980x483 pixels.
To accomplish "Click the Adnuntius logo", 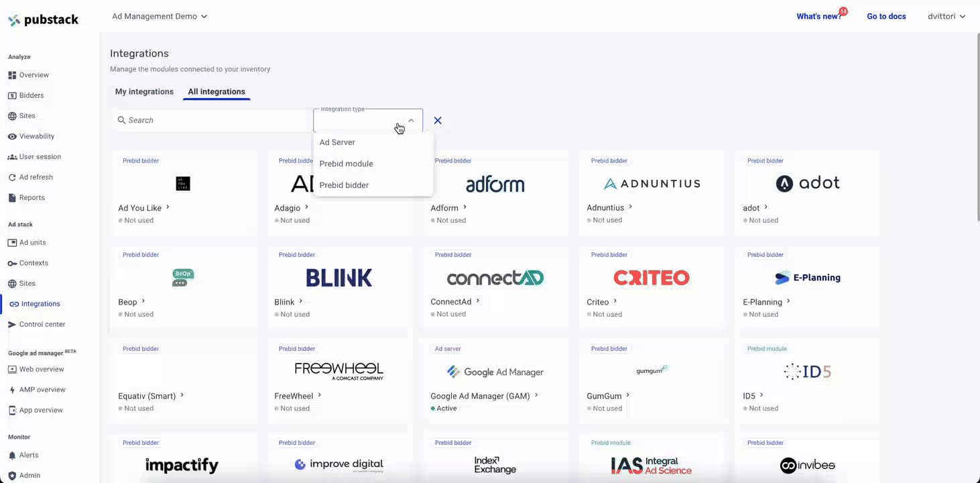I will click(652, 184).
